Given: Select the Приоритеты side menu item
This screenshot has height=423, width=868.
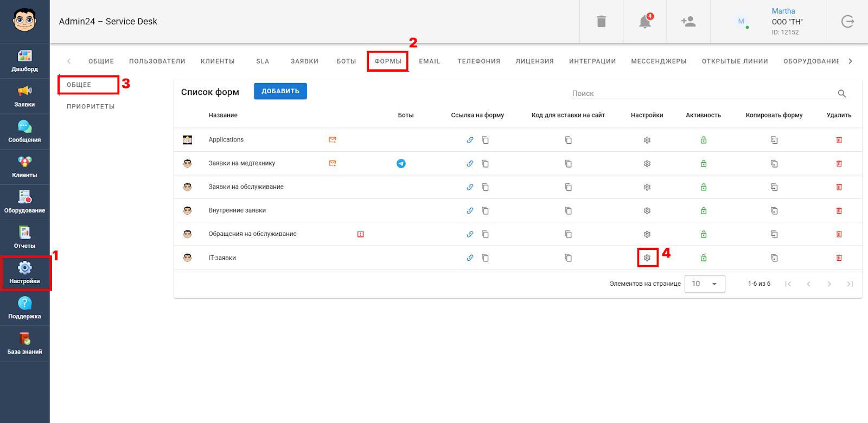Looking at the screenshot, I should tap(91, 107).
